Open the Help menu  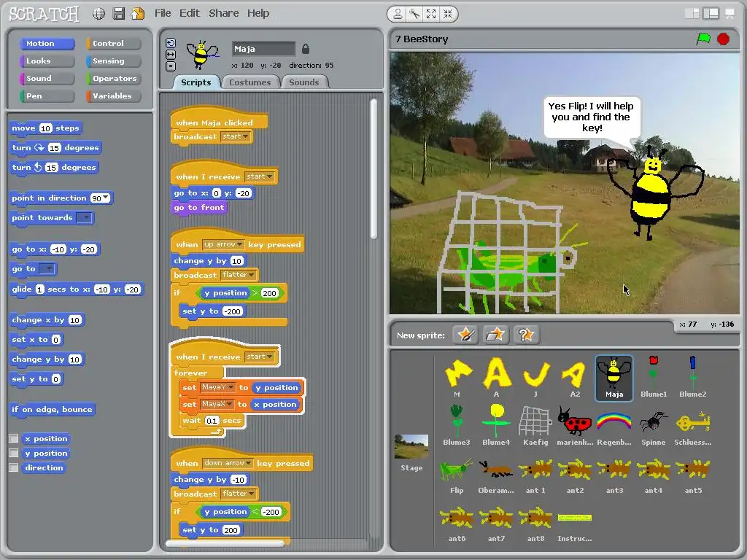pyautogui.click(x=258, y=13)
